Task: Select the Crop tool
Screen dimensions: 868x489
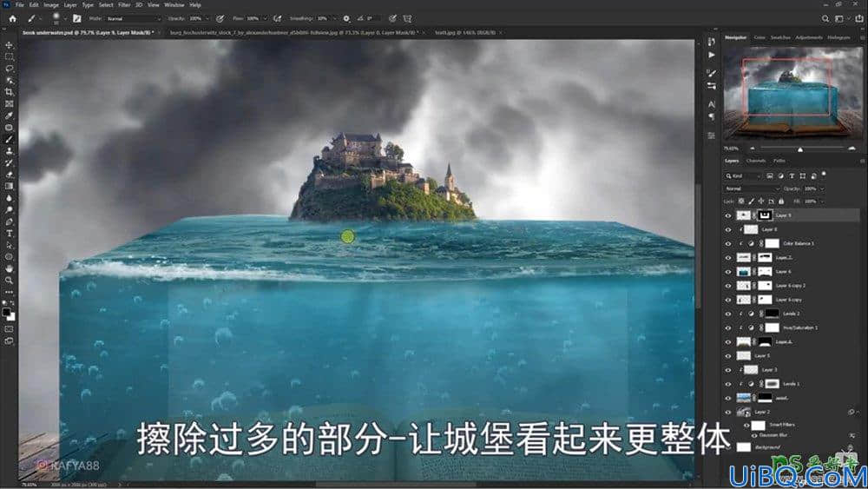Action: click(9, 92)
